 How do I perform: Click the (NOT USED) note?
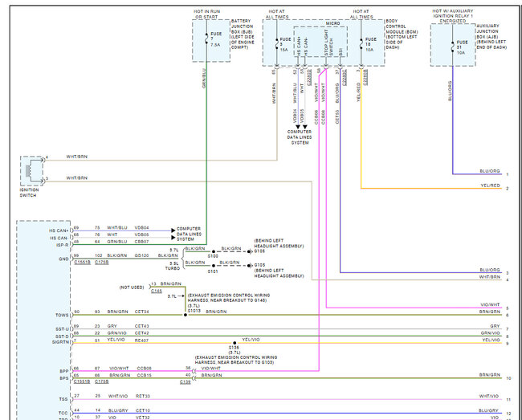click(x=132, y=287)
